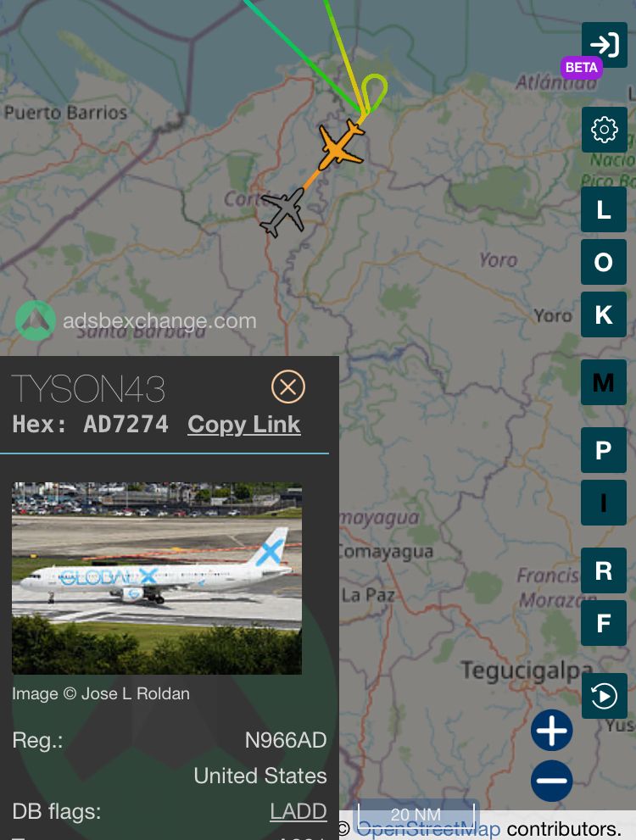Select the gray aircraft on the map
The image size is (636, 840).
[284, 212]
